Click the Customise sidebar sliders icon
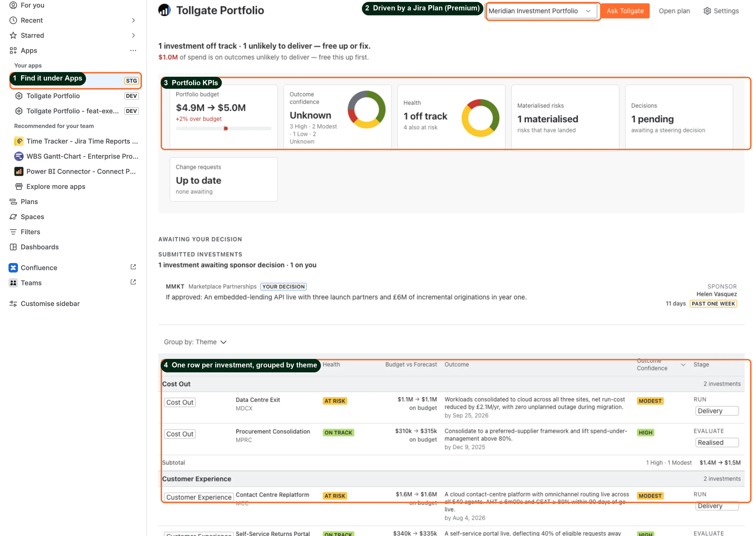The width and height of the screenshot is (756, 536). (13, 304)
